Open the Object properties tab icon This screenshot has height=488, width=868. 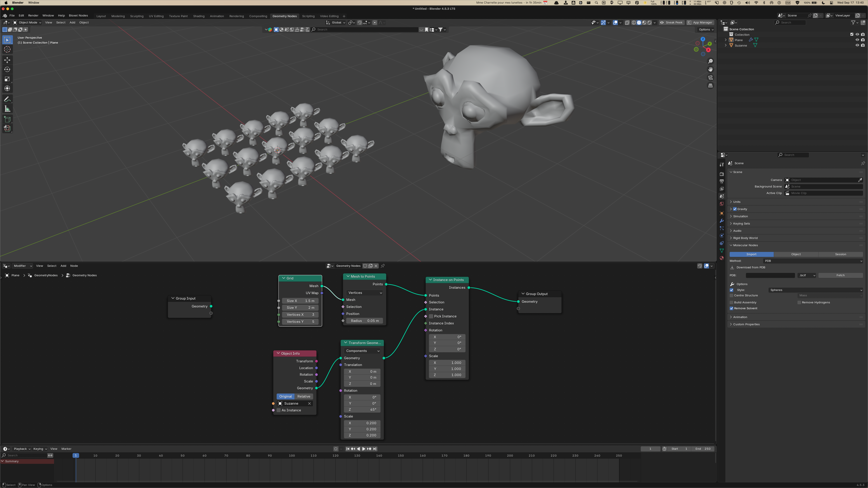point(722,213)
